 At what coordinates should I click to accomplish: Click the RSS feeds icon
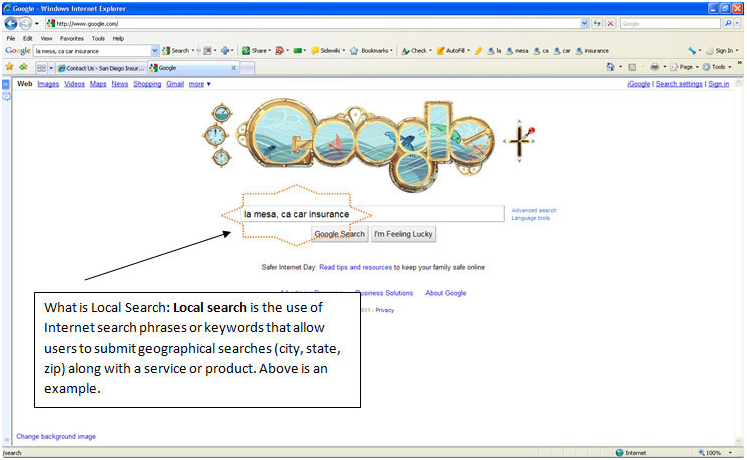(x=632, y=67)
